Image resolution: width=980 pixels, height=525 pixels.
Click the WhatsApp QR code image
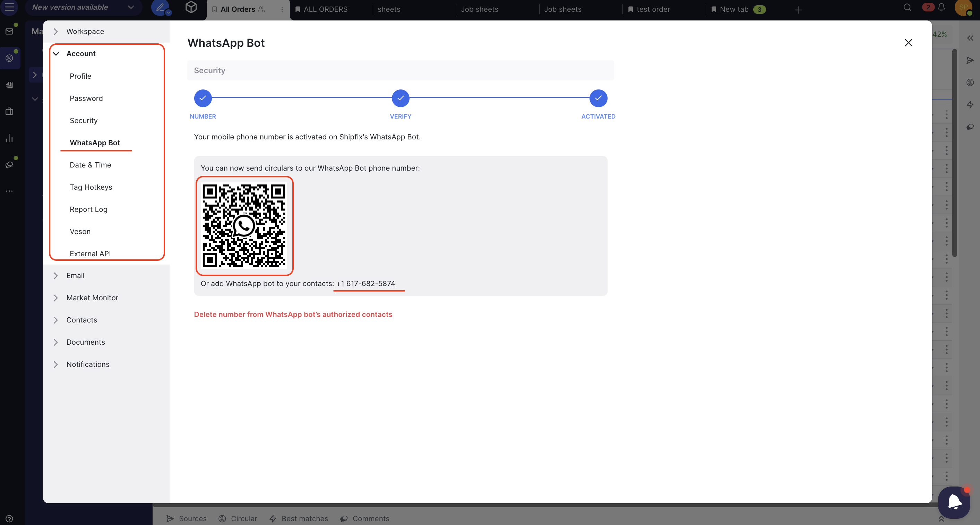tap(244, 226)
